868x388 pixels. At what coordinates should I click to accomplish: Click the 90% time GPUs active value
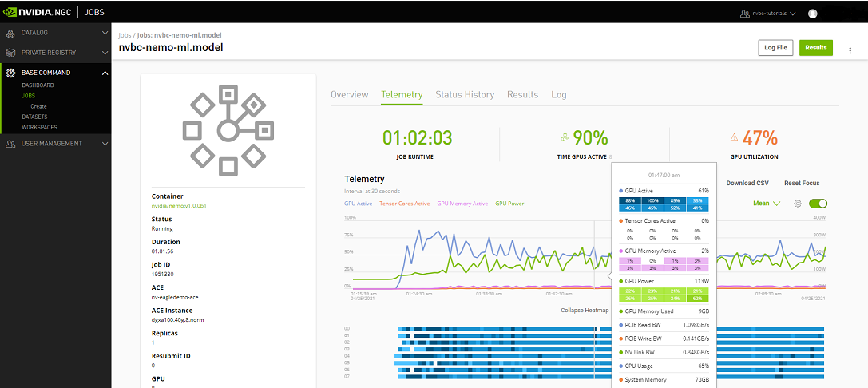pyautogui.click(x=590, y=138)
